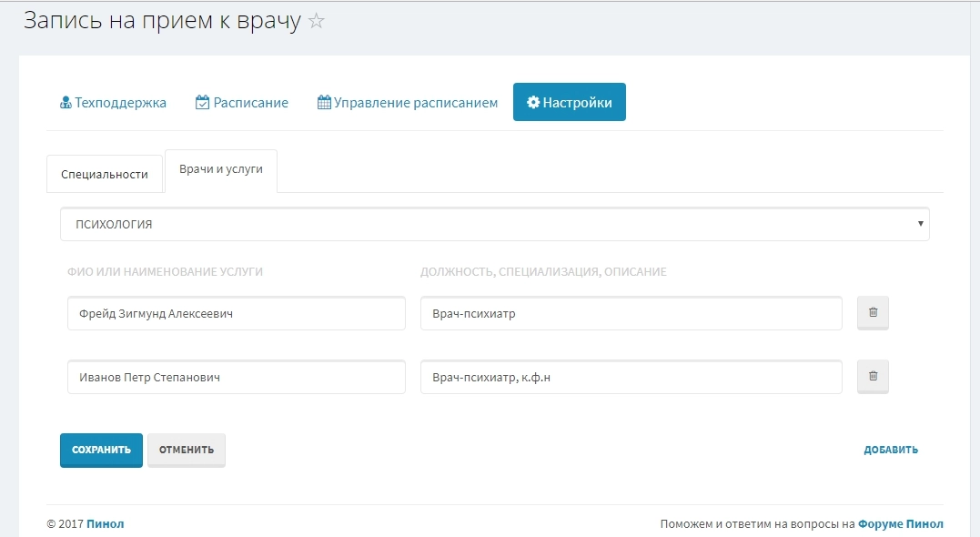980x537 pixels.
Task: Click the Техподдержка support person icon
Action: tap(66, 103)
